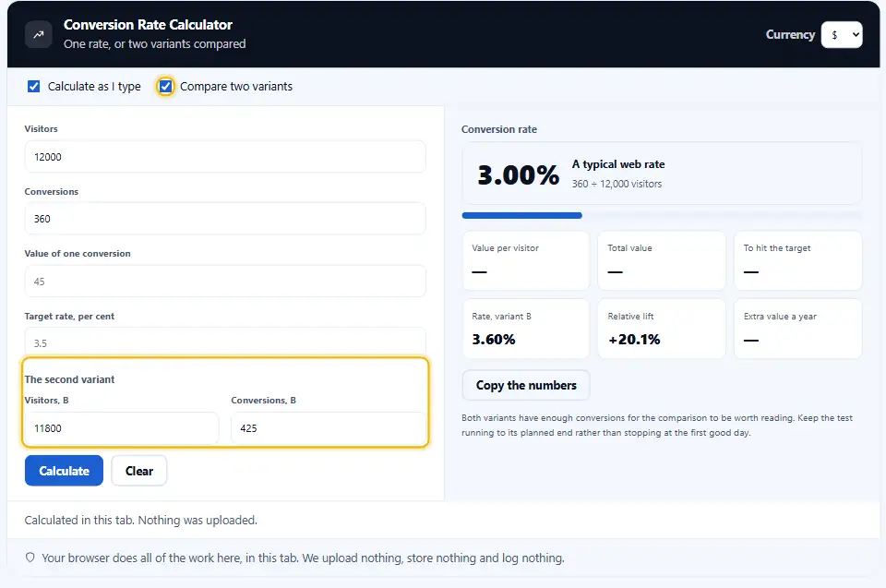Click the Visitors, B input field

click(122, 428)
